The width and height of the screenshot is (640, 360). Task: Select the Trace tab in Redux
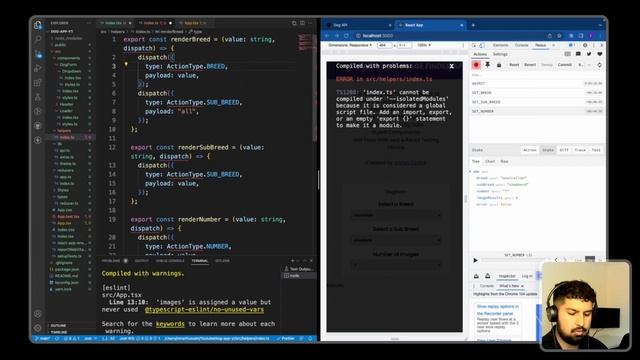(x=580, y=150)
